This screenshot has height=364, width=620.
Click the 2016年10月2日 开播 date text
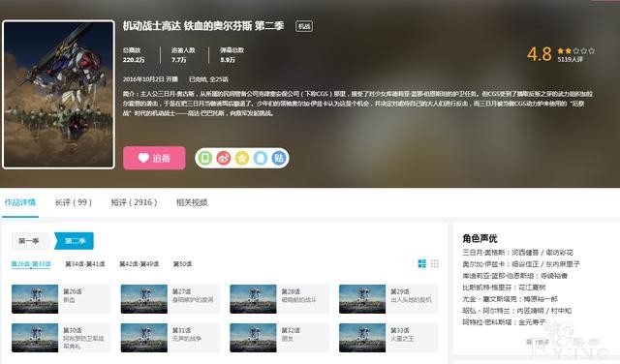tap(150, 79)
